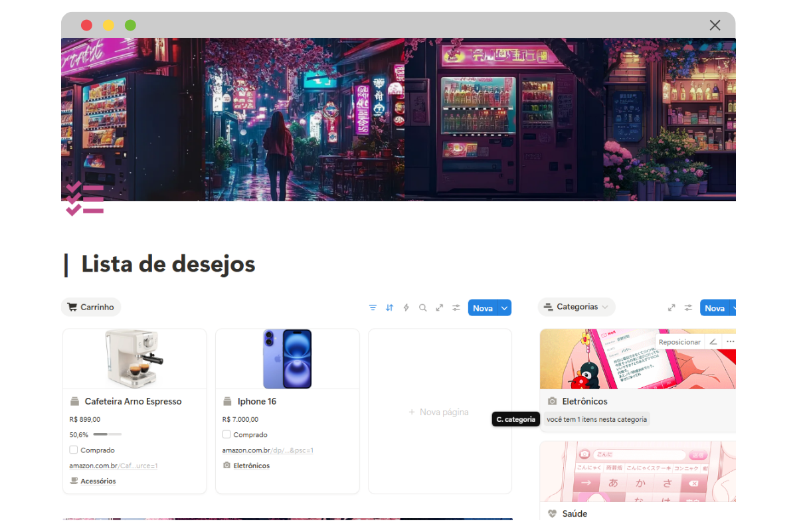Open the three-dots menu on Eletrônicos card
The image size is (797, 532).
tap(731, 341)
